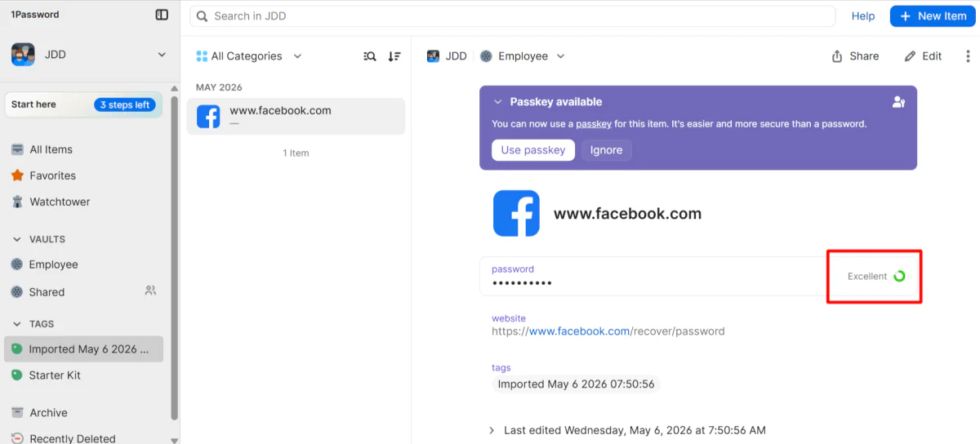Click the Excellent password strength indicator

pos(876,277)
